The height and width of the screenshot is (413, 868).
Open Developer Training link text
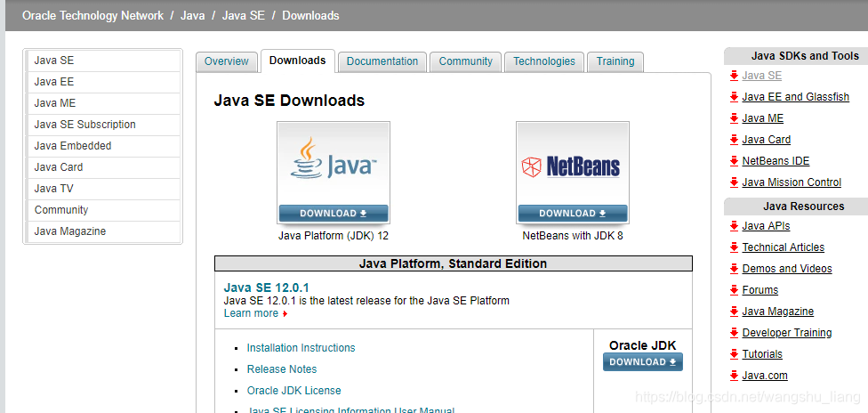click(x=787, y=333)
